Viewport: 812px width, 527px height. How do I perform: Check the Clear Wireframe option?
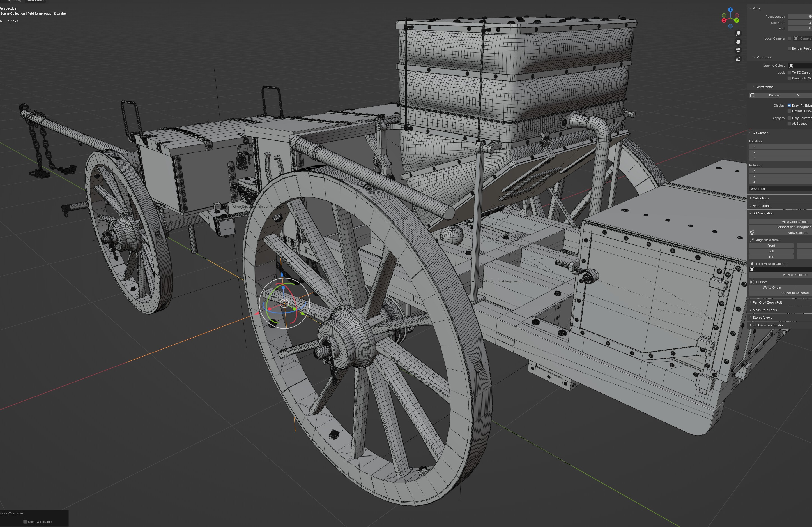[25, 522]
